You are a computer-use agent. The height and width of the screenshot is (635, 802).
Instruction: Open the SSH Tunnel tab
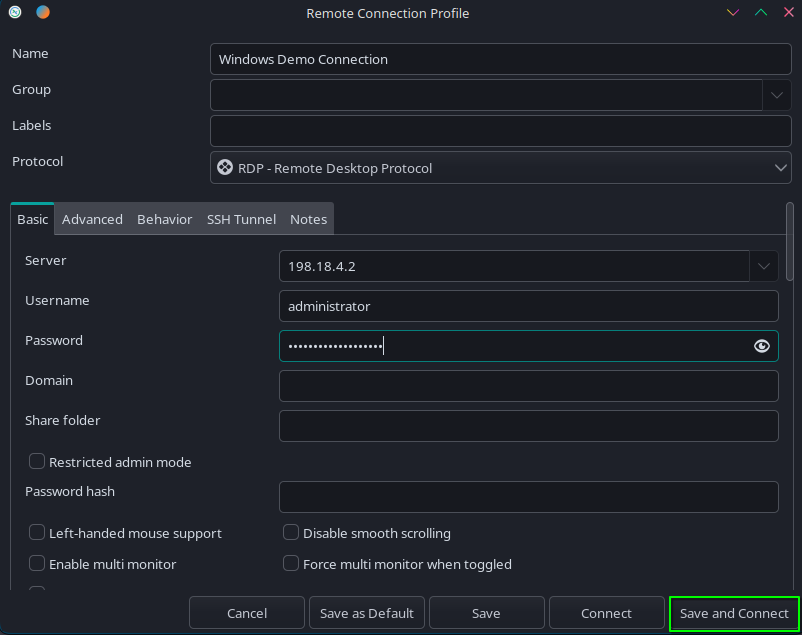coord(241,219)
